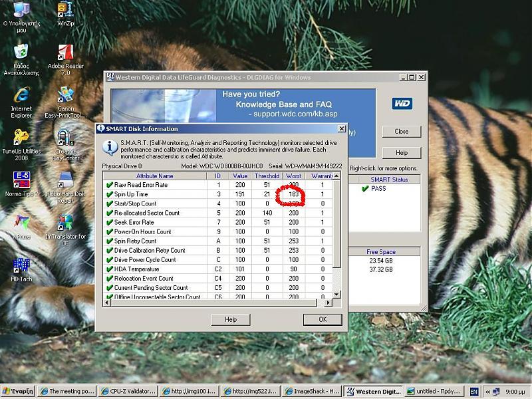532x399 pixels.
Task: Switch to CPU-Z Validator taskbar window
Action: [x=128, y=391]
